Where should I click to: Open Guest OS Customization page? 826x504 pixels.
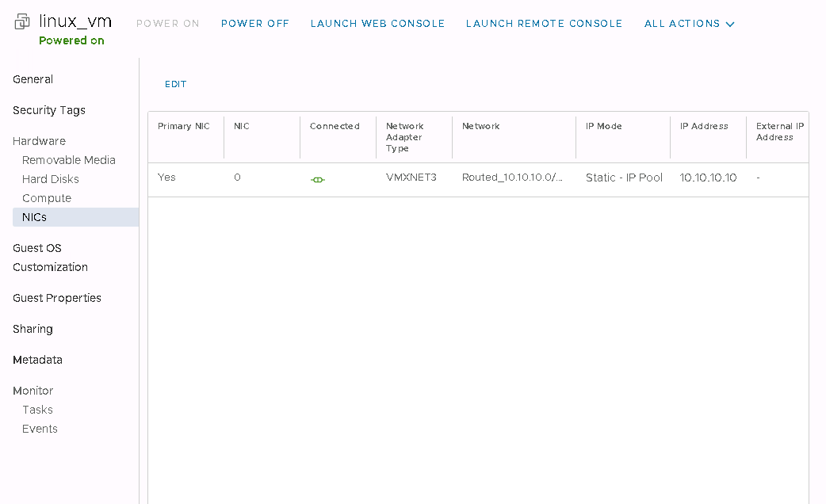pos(50,258)
